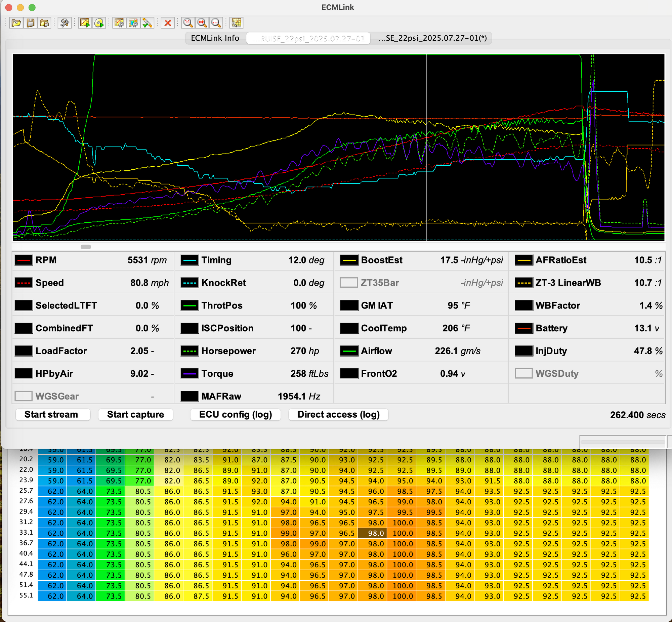Click the RPM red color swatch
Image resolution: width=672 pixels, height=622 pixels.
click(x=24, y=260)
